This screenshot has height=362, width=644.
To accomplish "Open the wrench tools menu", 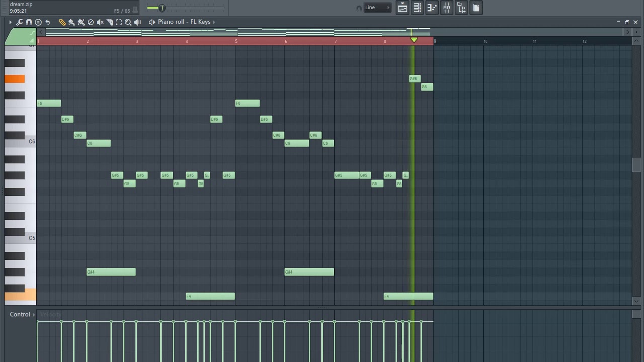I will (19, 22).
